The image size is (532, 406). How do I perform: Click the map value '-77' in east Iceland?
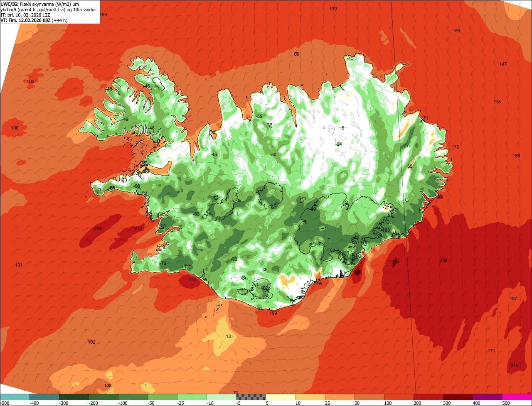coord(406,145)
